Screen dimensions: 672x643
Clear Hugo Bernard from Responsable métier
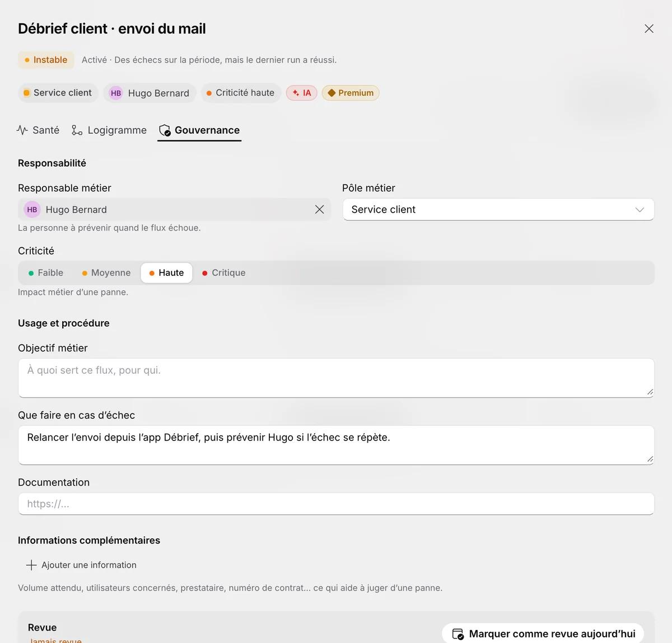click(319, 209)
